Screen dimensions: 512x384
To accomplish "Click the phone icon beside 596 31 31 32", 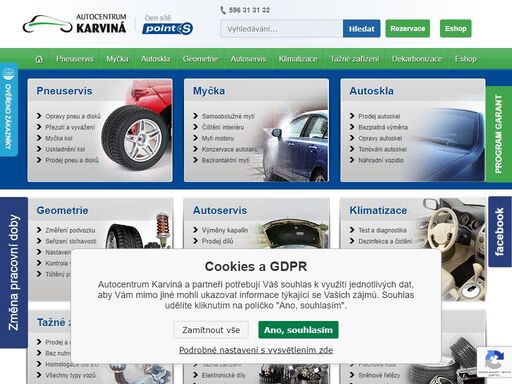I will pyautogui.click(x=223, y=10).
